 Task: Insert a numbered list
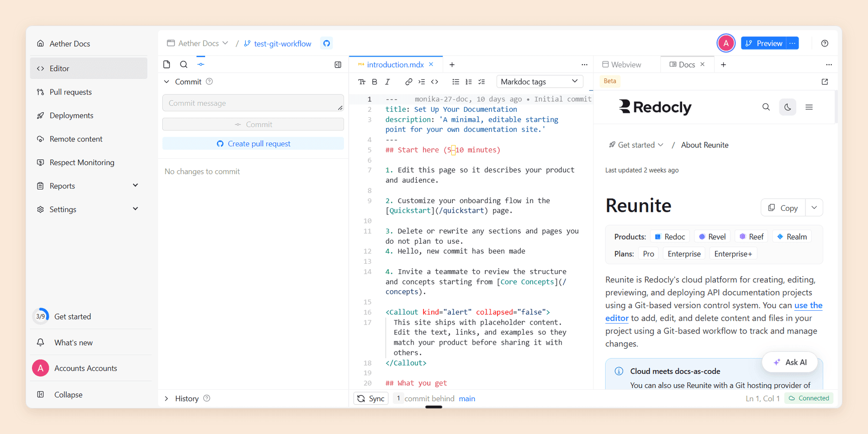tap(468, 82)
